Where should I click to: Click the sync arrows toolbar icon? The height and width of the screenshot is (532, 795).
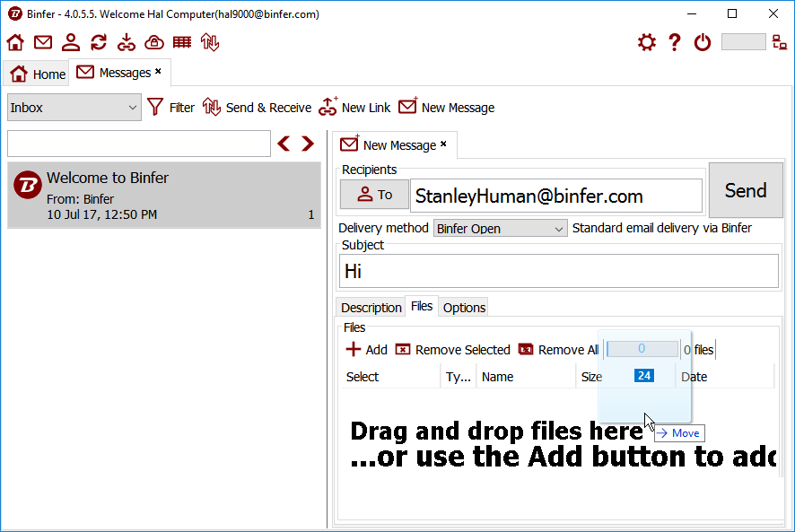99,42
